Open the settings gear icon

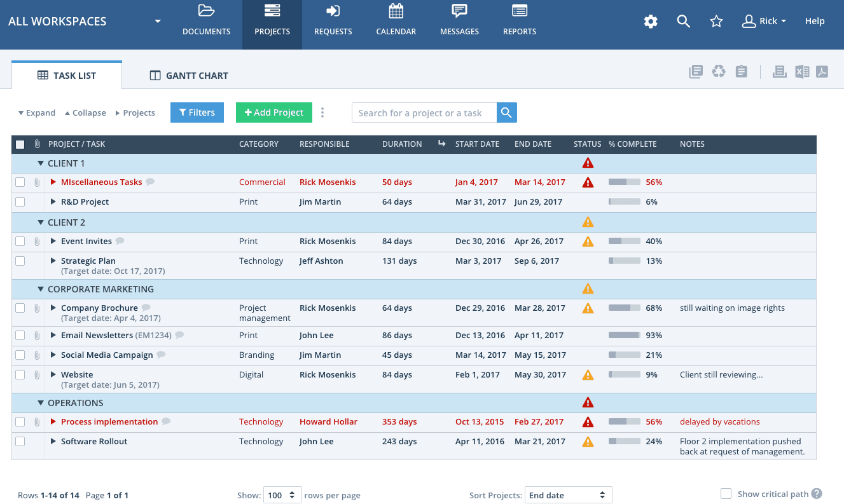650,22
